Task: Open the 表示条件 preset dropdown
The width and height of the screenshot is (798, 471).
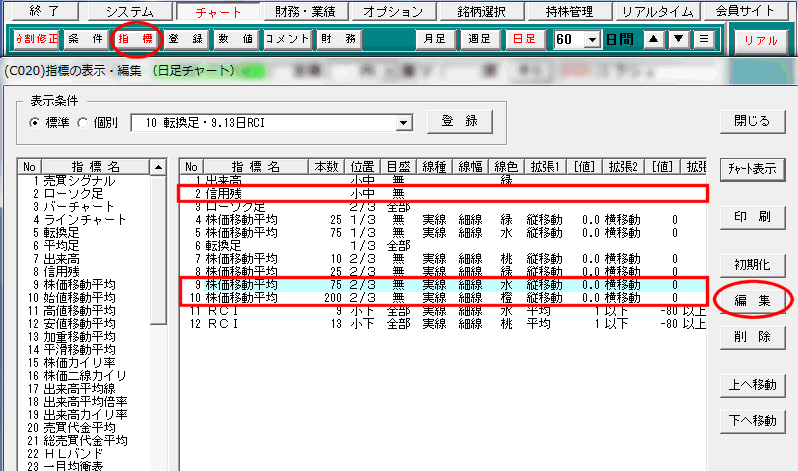Action: [x=404, y=122]
